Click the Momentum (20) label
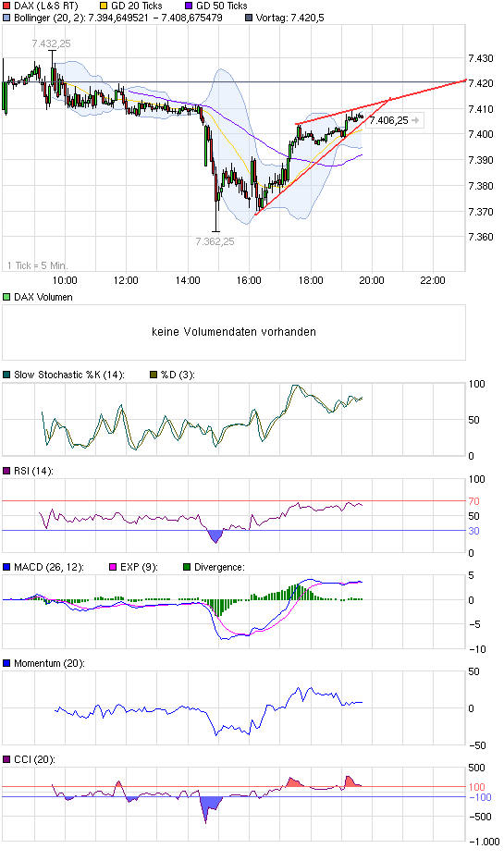The width and height of the screenshot is (504, 861). point(49,663)
